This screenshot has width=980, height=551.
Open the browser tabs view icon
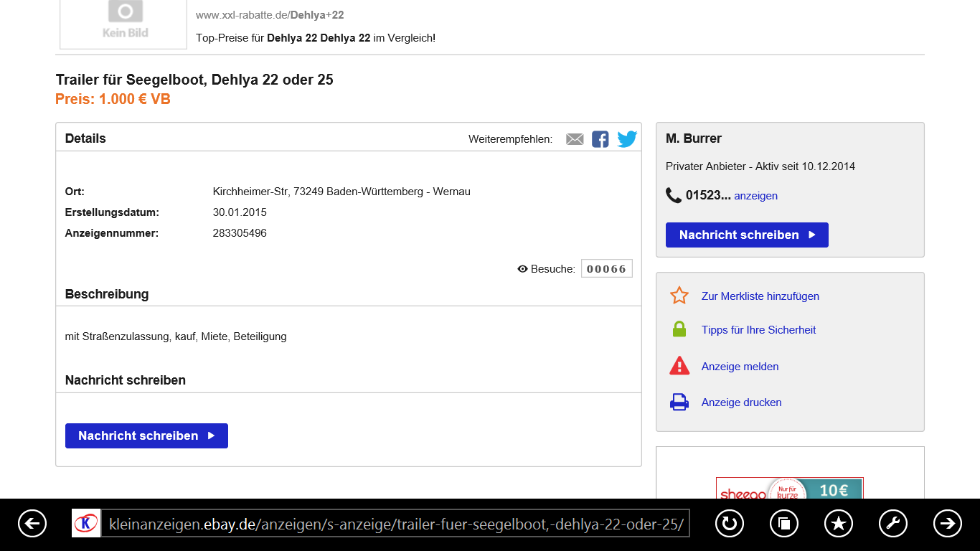coord(784,524)
